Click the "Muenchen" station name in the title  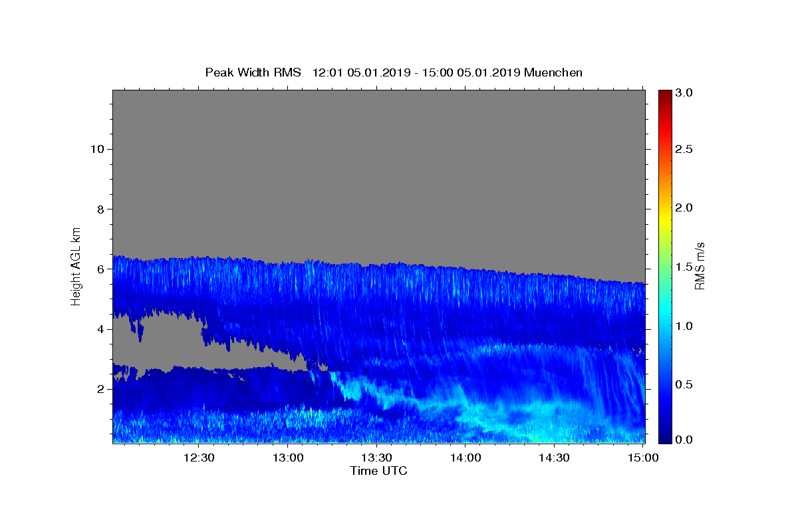click(553, 72)
